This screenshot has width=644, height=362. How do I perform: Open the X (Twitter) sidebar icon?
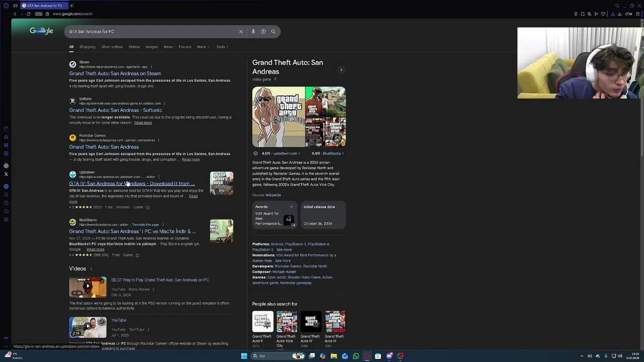coord(6,174)
